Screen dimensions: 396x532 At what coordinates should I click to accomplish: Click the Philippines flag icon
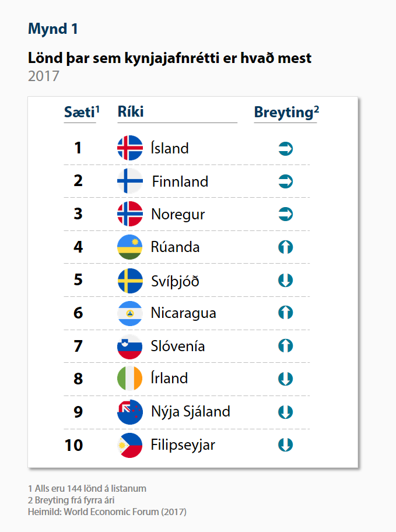[x=130, y=445]
